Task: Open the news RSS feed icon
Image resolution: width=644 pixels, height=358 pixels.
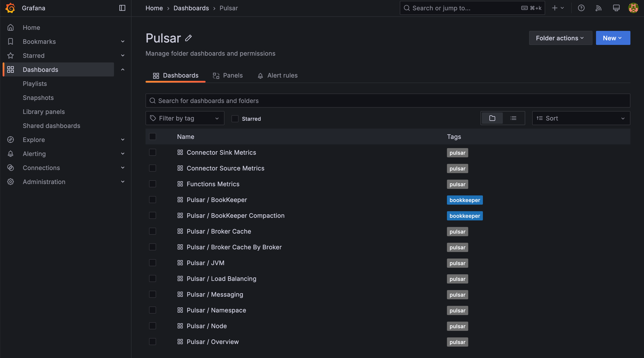Action: pos(598,8)
